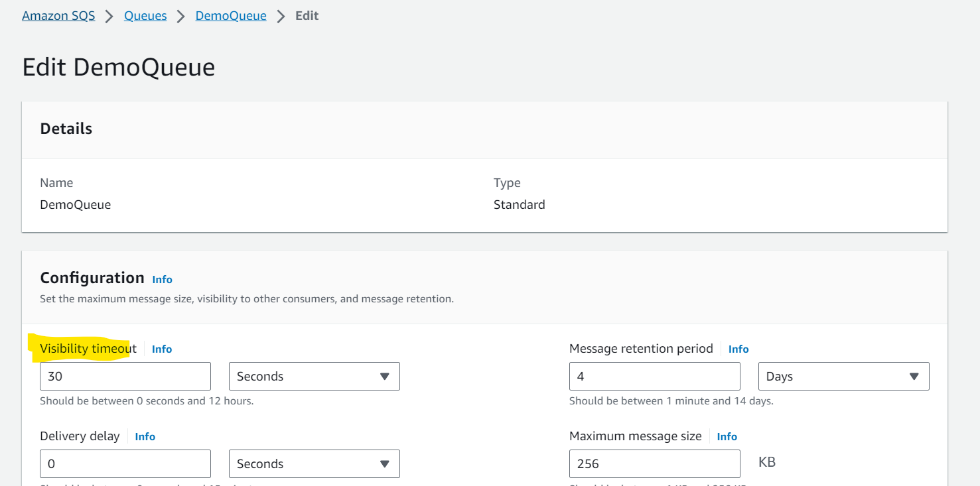The image size is (980, 486).
Task: Select the 'Configuration' section heading
Action: [x=92, y=278]
